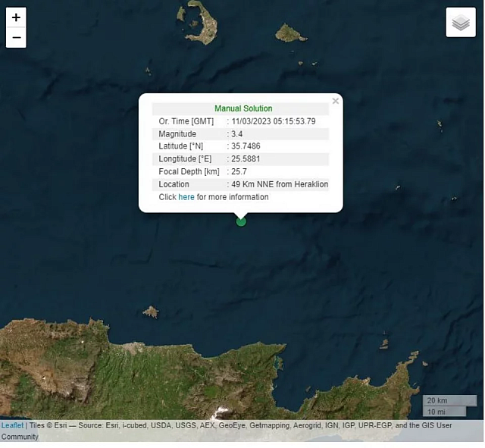
Task: Click the small Dia island north of Crete
Action: pyautogui.click(x=151, y=312)
